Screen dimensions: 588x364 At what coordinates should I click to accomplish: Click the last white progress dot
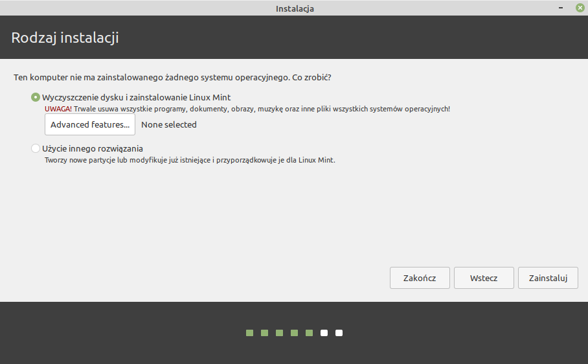pos(339,333)
